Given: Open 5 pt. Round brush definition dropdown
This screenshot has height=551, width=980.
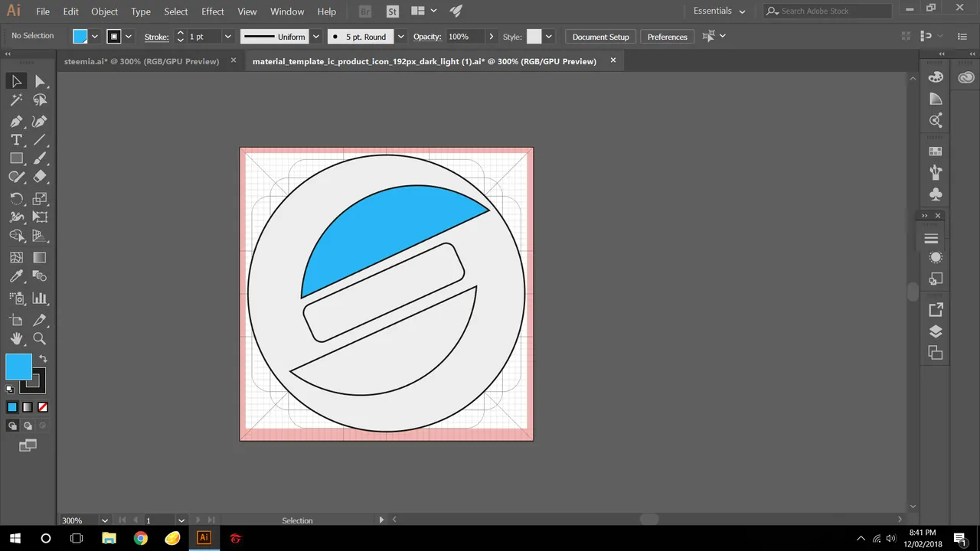Looking at the screenshot, I should pos(400,37).
